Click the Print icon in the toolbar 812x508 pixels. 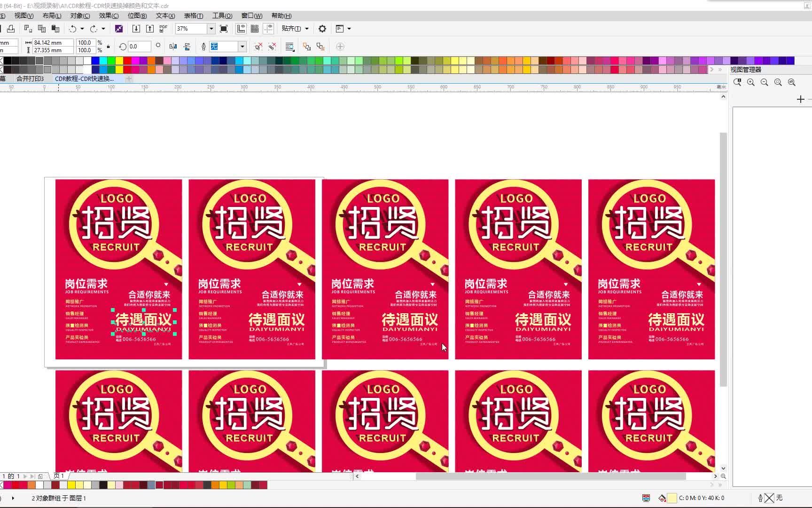[11, 29]
